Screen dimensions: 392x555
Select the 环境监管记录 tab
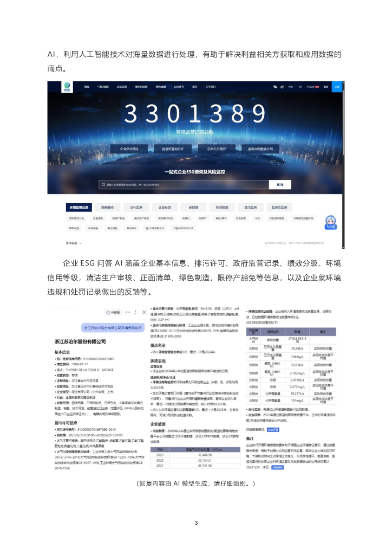79,208
